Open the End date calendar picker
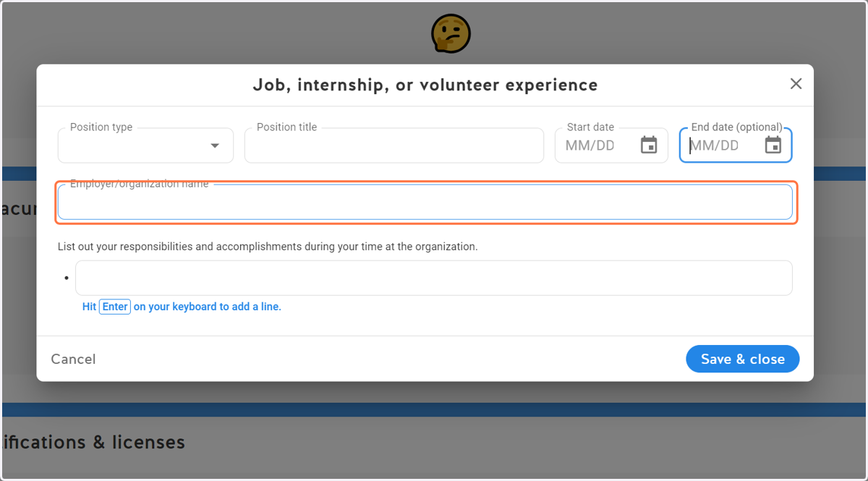The height and width of the screenshot is (481, 868). pos(773,145)
